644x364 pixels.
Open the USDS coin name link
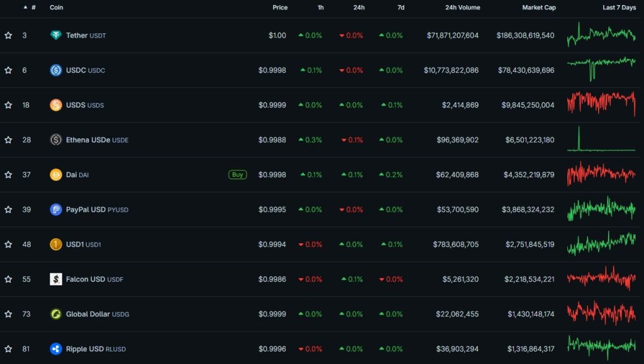coord(76,105)
